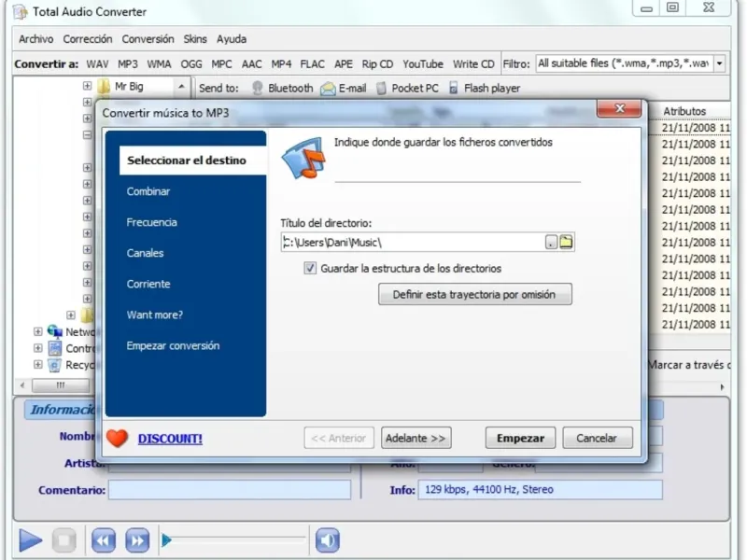This screenshot has height=560, width=747.
Task: Select the Recycle Bin tree item
Action: 72,365
